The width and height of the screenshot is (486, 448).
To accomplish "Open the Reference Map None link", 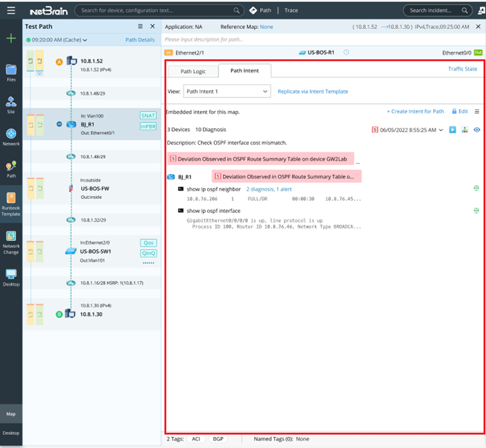I will coord(266,27).
